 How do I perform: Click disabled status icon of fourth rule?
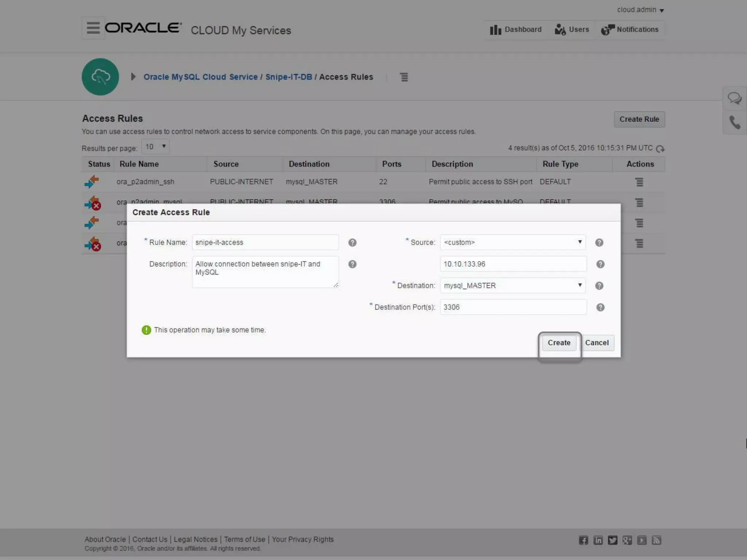click(93, 244)
